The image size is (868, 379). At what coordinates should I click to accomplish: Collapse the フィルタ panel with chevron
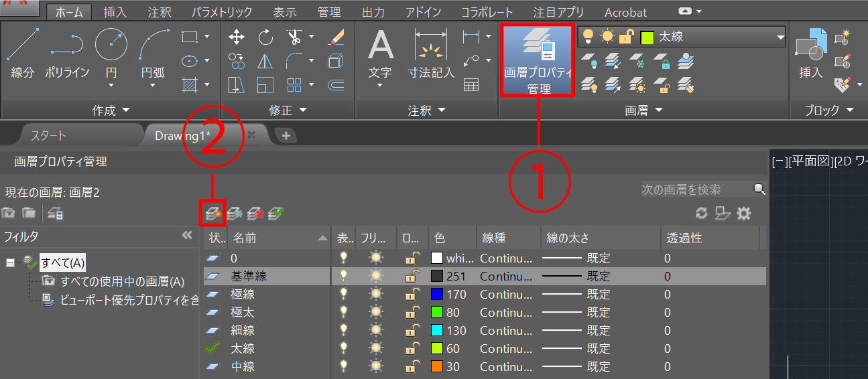click(187, 236)
